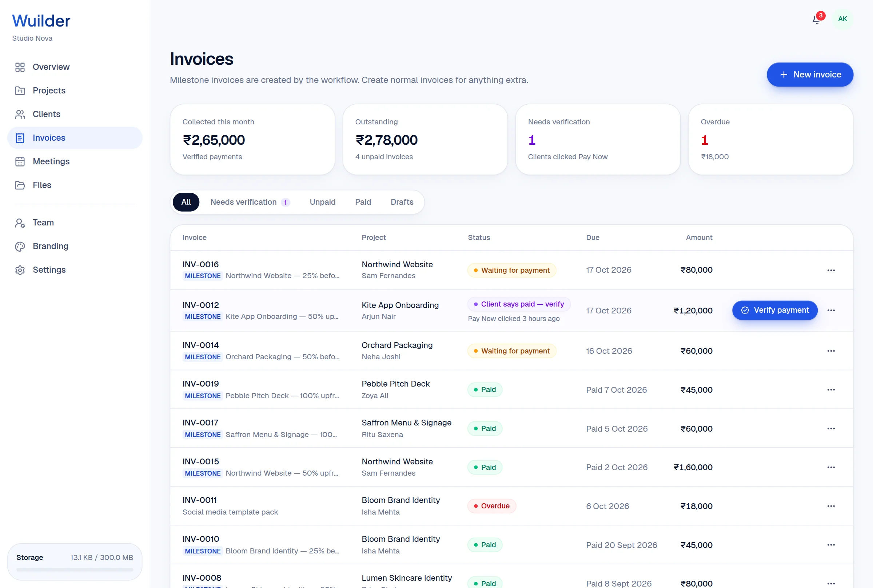873x588 pixels.
Task: Click the Wuilder logo
Action: pyautogui.click(x=41, y=21)
